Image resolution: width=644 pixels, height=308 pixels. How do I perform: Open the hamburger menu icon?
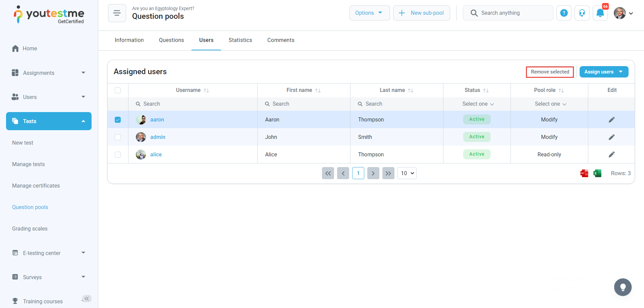[117, 13]
